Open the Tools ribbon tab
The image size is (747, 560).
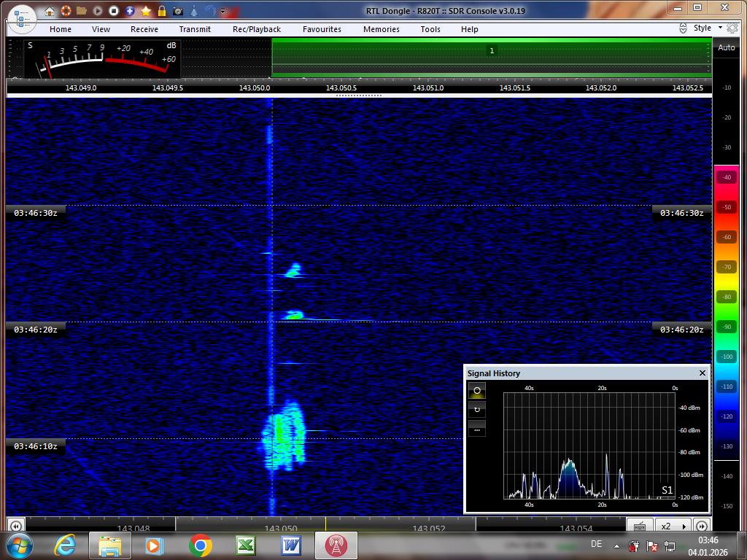click(430, 29)
